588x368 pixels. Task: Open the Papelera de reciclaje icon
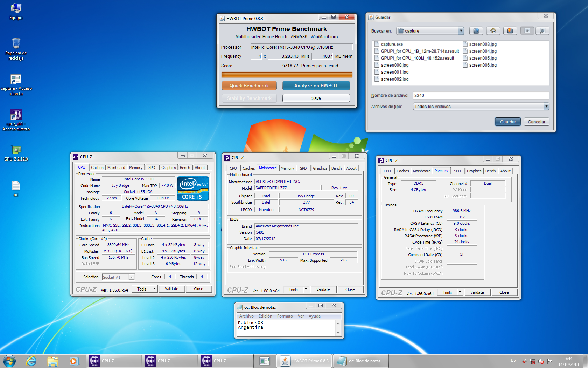tap(16, 49)
